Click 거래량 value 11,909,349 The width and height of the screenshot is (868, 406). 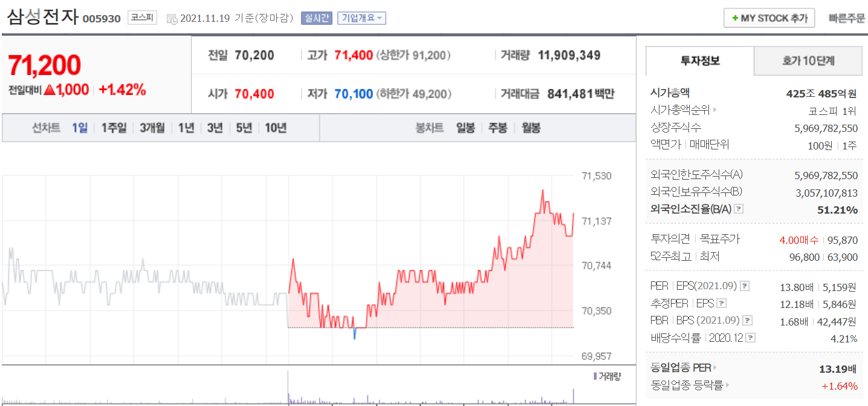pyautogui.click(x=569, y=56)
